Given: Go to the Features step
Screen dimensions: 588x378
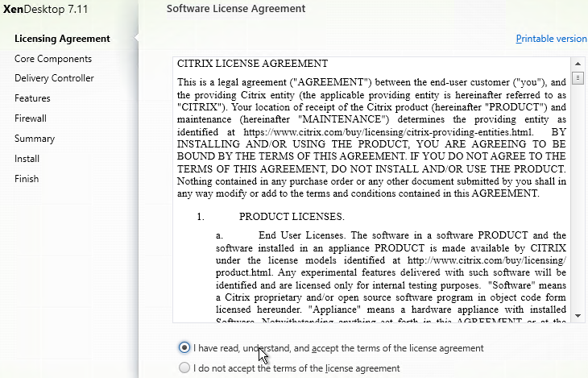Looking at the screenshot, I should click(32, 98).
